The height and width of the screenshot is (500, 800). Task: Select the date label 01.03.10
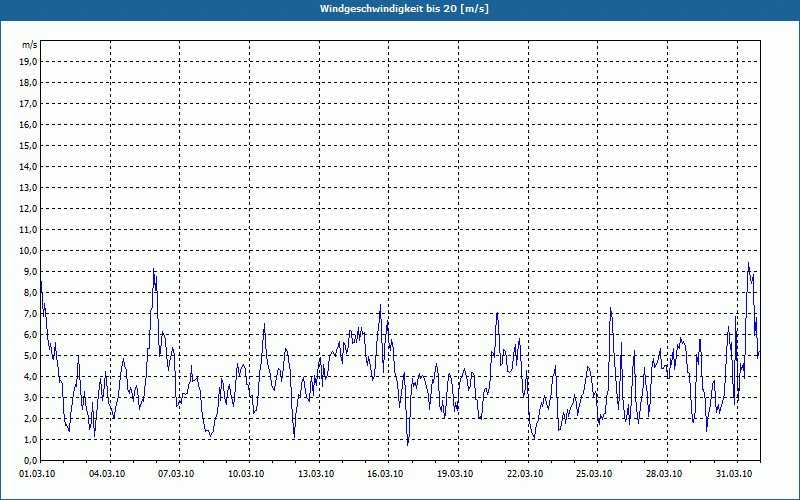pos(37,474)
